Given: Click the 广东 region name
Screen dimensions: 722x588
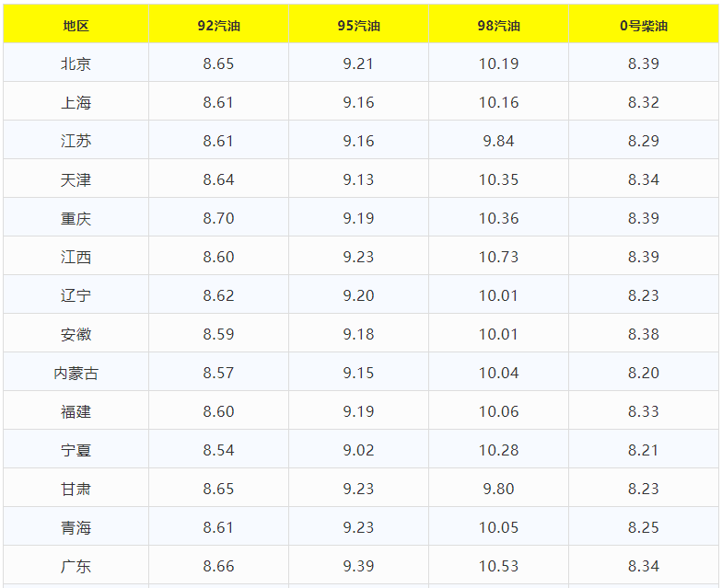Looking at the screenshot, I should (76, 566).
